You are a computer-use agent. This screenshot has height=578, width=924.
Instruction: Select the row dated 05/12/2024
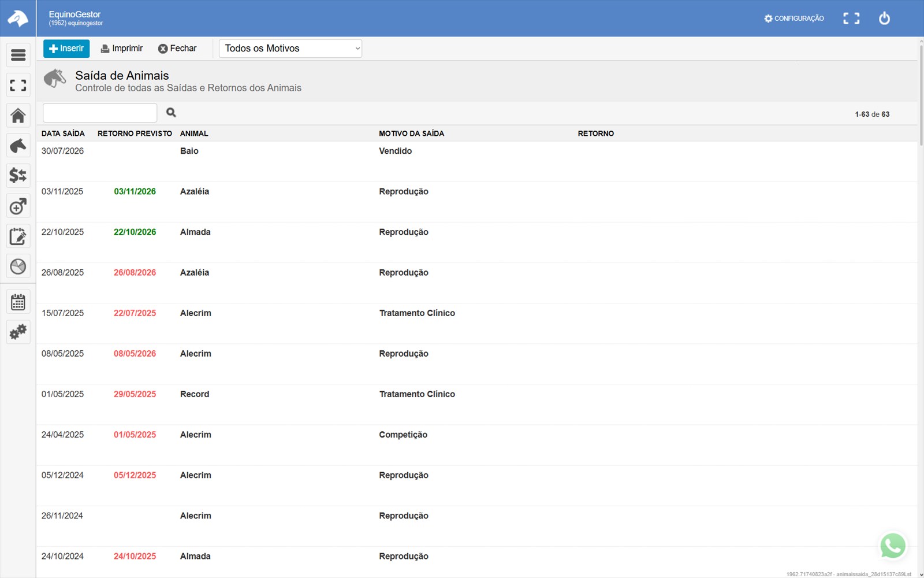(x=477, y=486)
